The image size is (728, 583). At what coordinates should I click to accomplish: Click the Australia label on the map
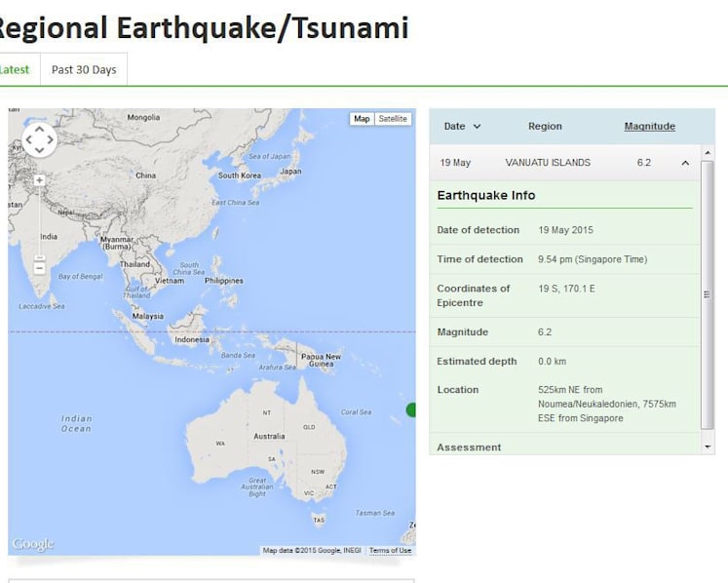click(x=269, y=436)
